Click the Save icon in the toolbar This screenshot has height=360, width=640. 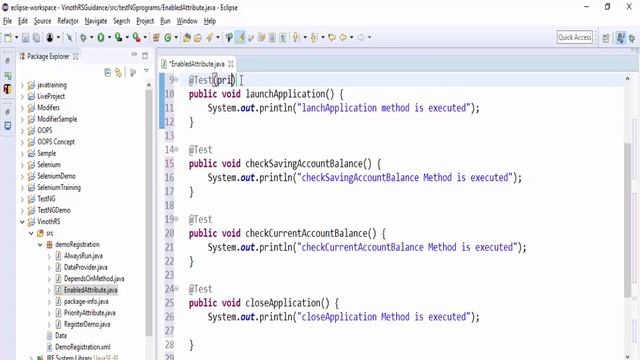tap(25, 38)
